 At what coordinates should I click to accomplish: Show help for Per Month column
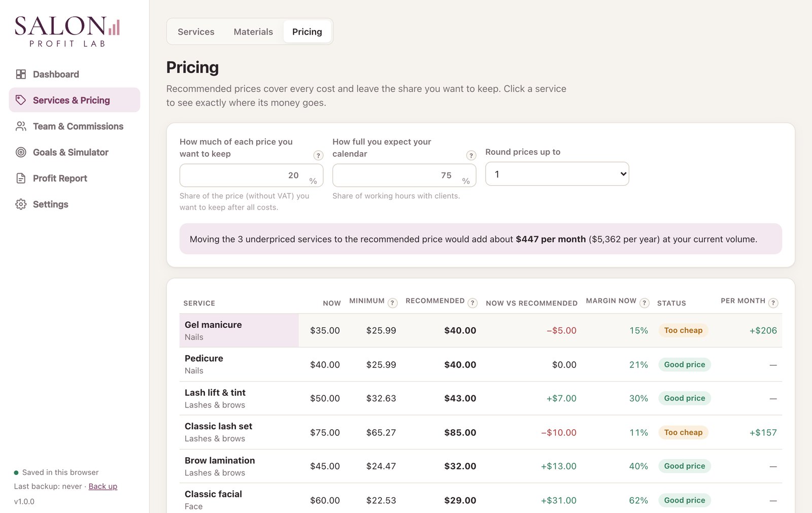[773, 303]
